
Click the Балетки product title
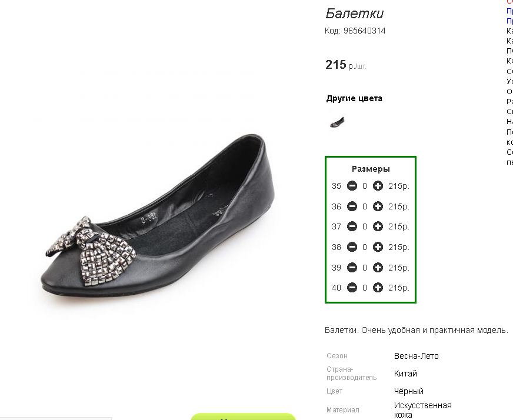pyautogui.click(x=355, y=14)
